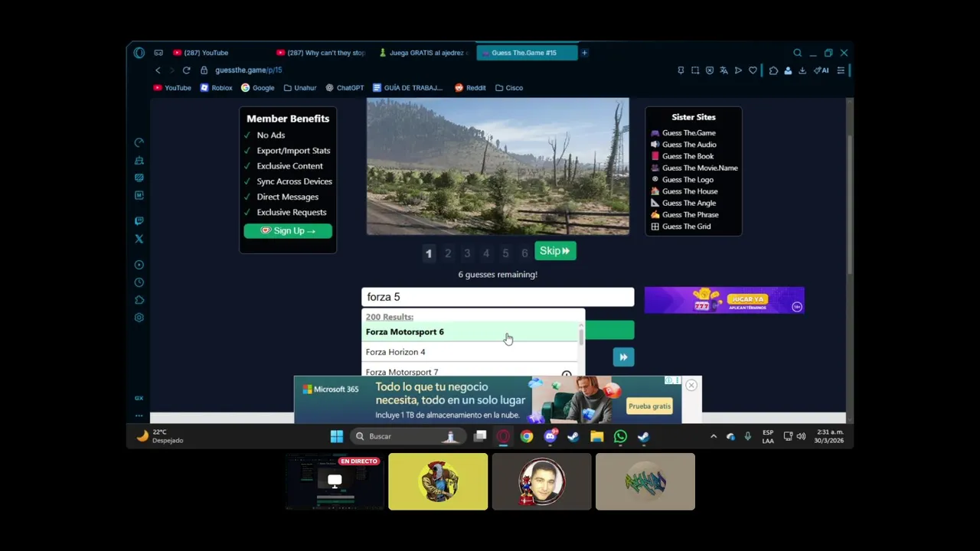The height and width of the screenshot is (551, 980).
Task: Open Extensions cube icon in sidebar
Action: (139, 300)
